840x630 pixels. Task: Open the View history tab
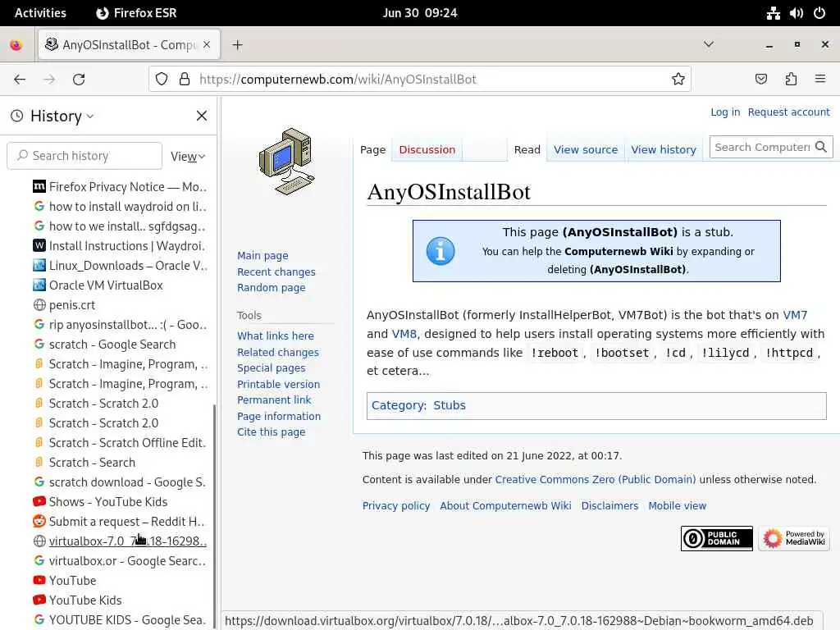(x=663, y=150)
